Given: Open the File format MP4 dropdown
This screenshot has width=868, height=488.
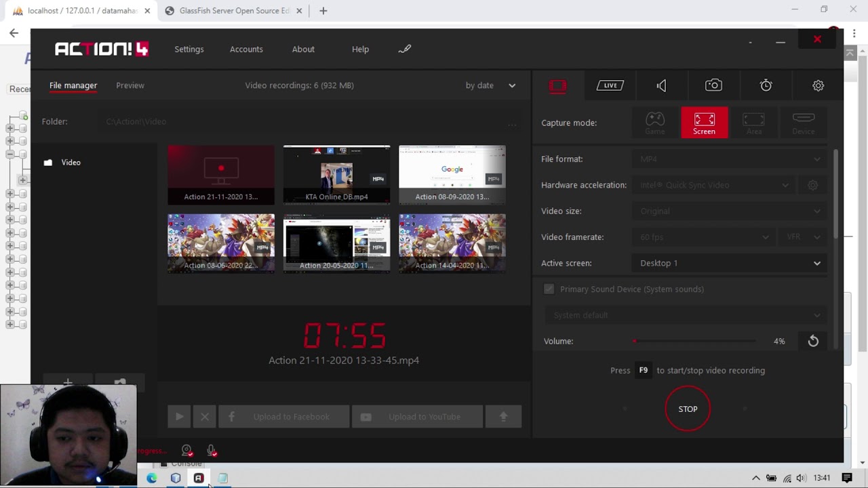Looking at the screenshot, I should tap(731, 159).
